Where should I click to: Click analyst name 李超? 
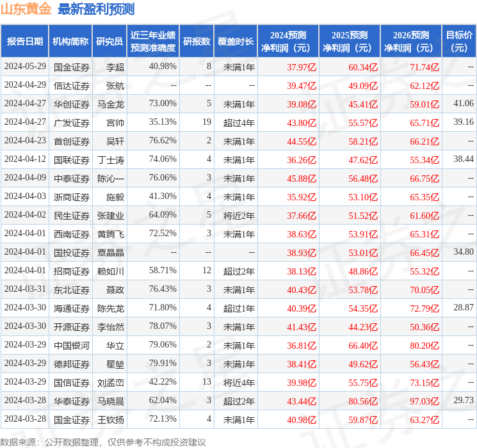pyautogui.click(x=115, y=67)
